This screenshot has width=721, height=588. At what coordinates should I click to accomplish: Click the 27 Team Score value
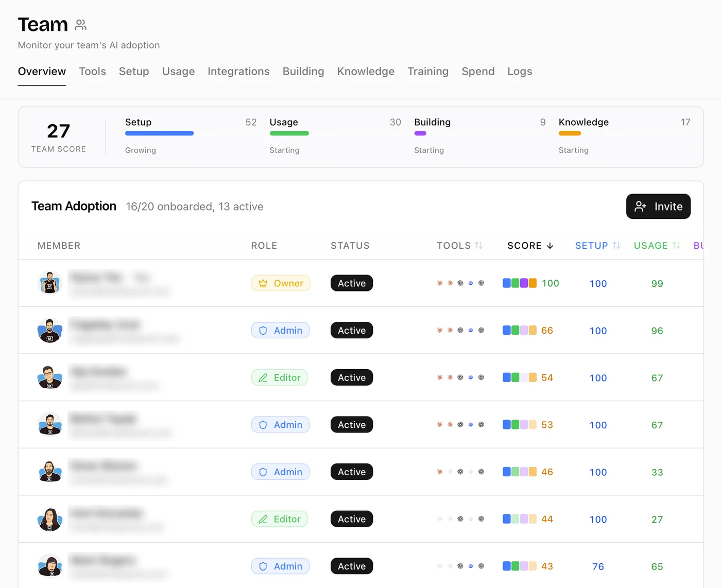tap(58, 131)
